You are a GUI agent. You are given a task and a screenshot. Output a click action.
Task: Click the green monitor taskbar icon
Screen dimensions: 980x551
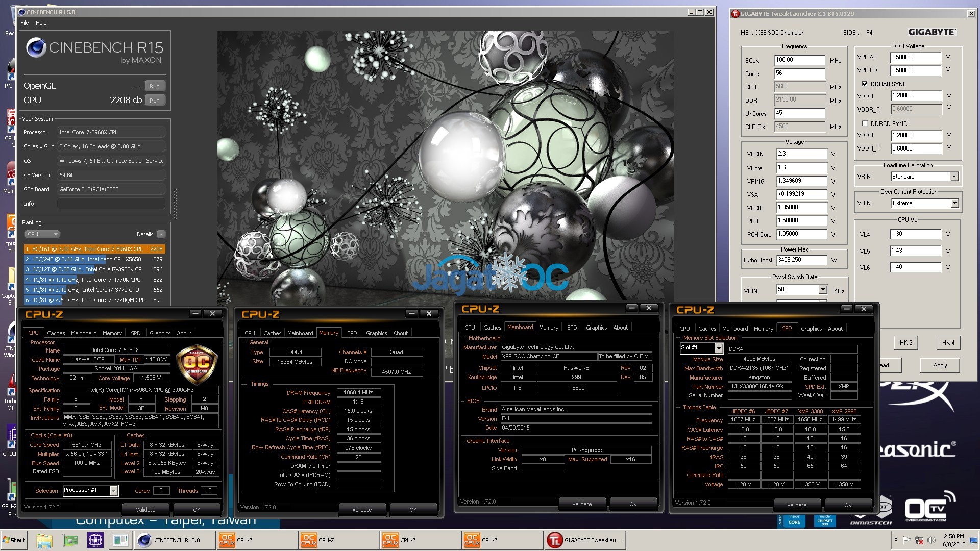pyautogui.click(x=70, y=540)
